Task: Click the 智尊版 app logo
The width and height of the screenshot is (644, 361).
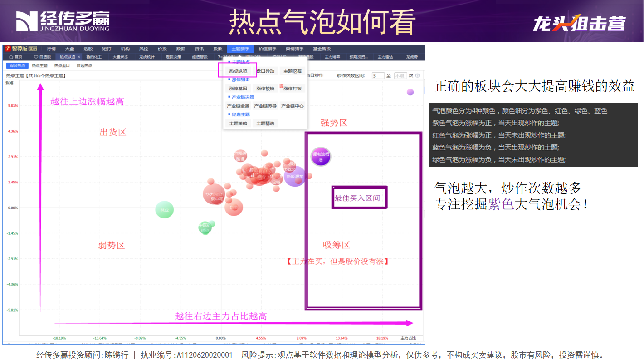Action: click(x=21, y=49)
